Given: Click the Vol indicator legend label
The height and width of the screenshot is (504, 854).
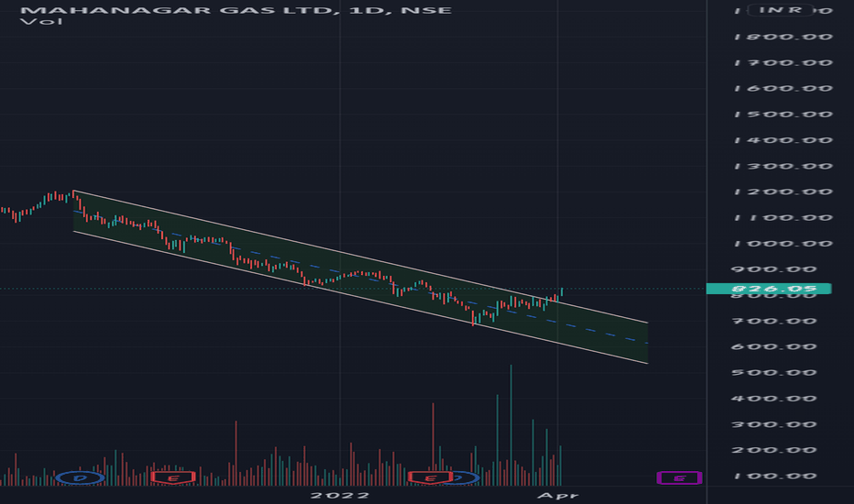Looking at the screenshot, I should click(x=41, y=22).
